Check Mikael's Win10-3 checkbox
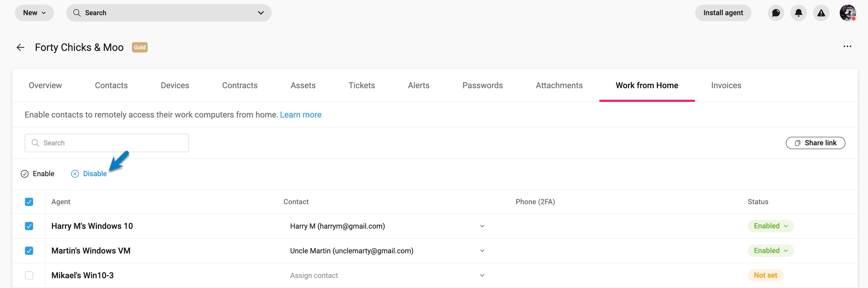868x288 pixels. pos(29,275)
